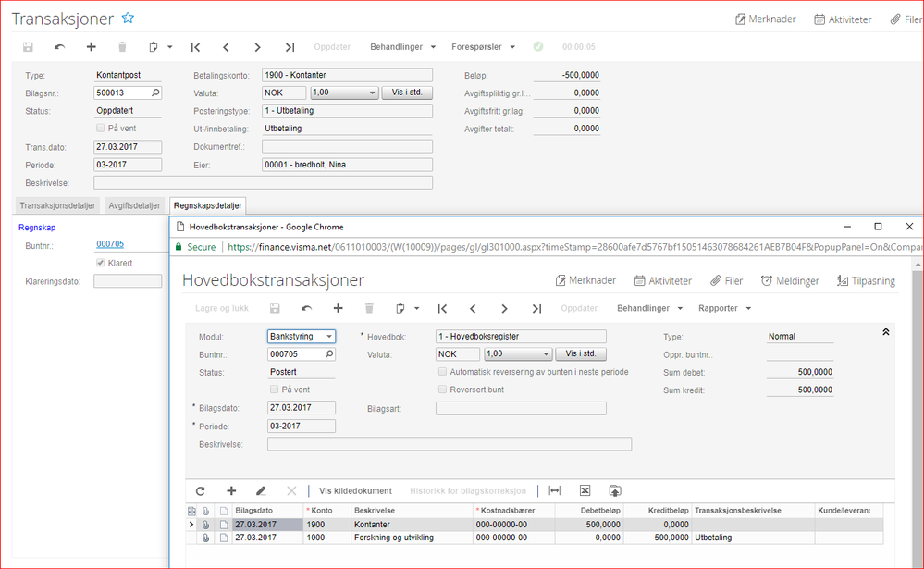Open Tilpasning in Hovedbokstransaksjoner header

[866, 280]
